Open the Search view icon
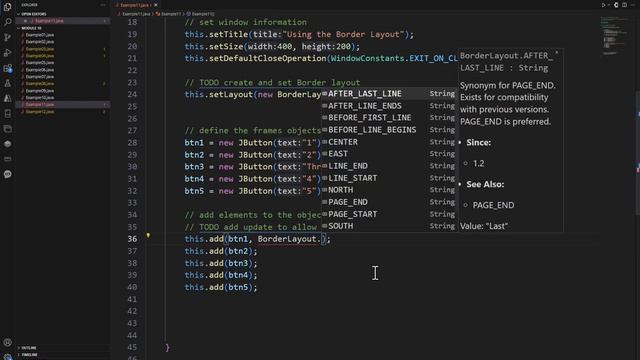The width and height of the screenshot is (640, 360). [x=7, y=22]
